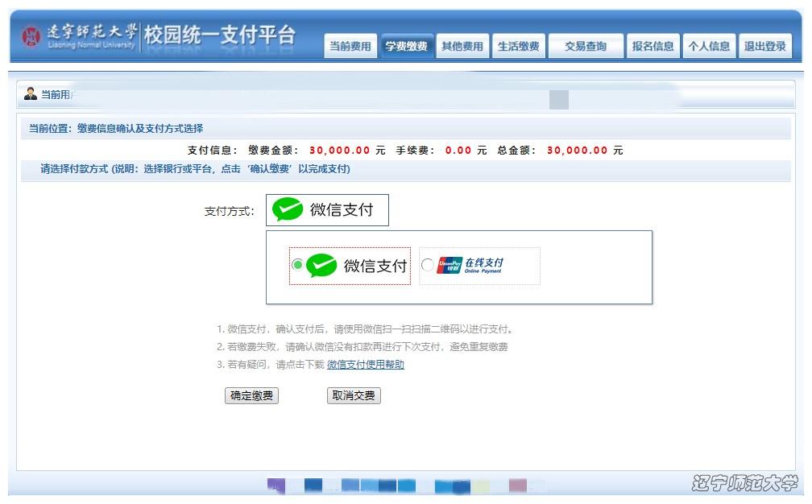
Task: Select the 微信支付 radio button
Action: (x=297, y=265)
